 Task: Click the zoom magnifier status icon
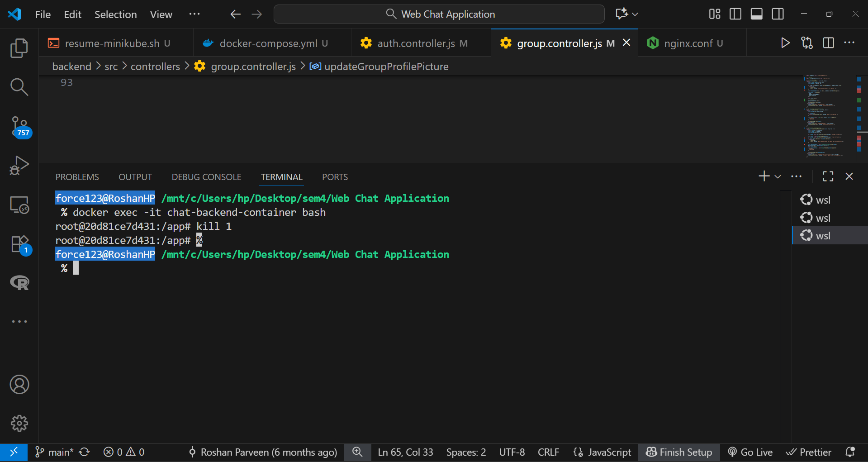tap(357, 452)
